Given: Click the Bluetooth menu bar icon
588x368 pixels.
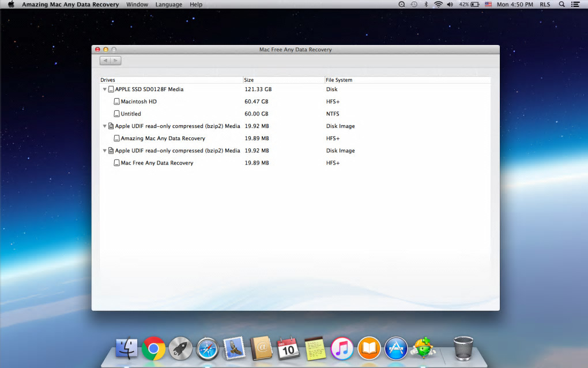Looking at the screenshot, I should point(426,5).
